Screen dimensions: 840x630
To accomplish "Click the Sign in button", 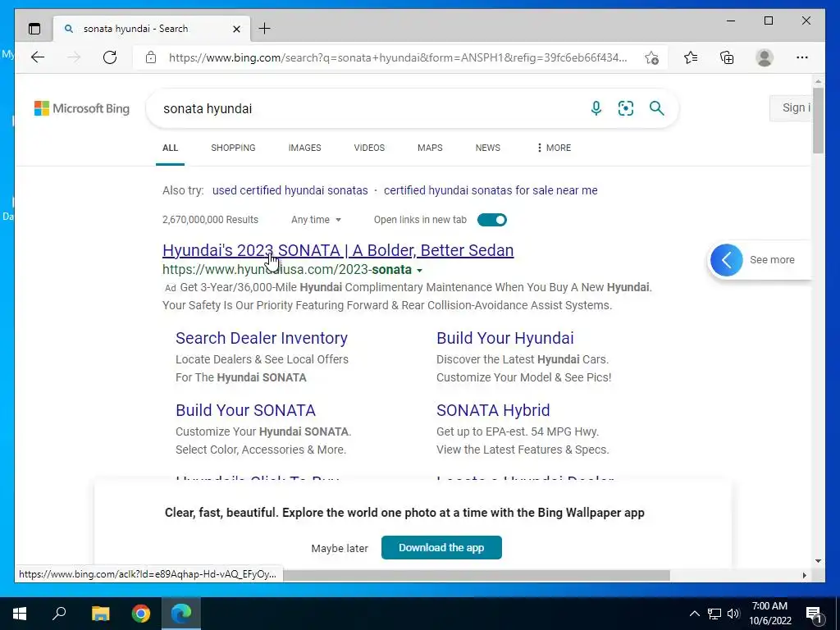I will tap(792, 107).
